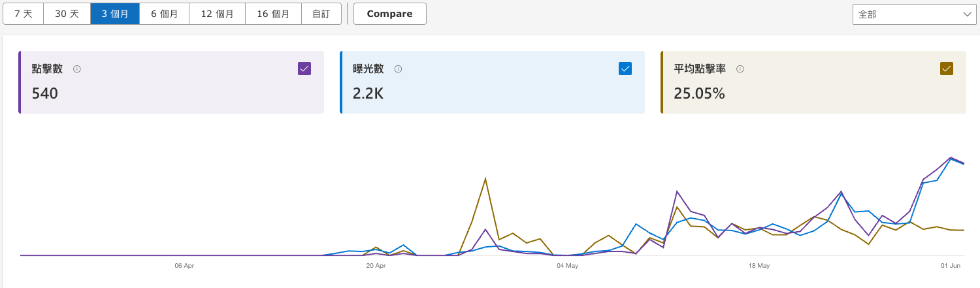Click the 04 May chart axis label
980x288 pixels.
point(567,266)
